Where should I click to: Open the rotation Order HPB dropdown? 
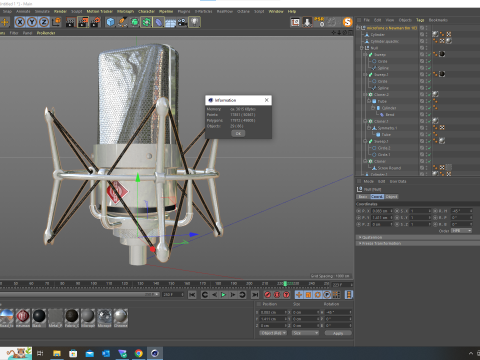462,231
